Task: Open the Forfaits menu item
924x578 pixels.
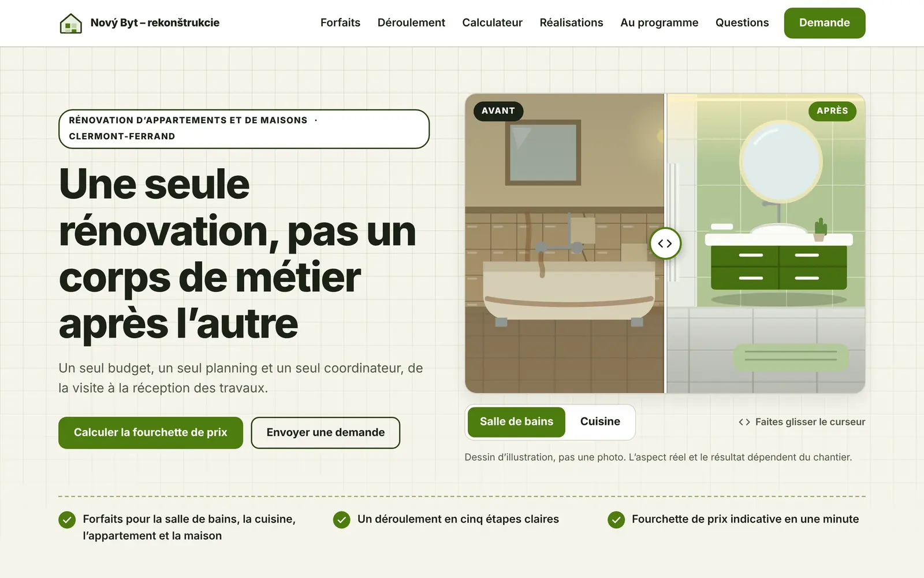Action: [x=340, y=23]
